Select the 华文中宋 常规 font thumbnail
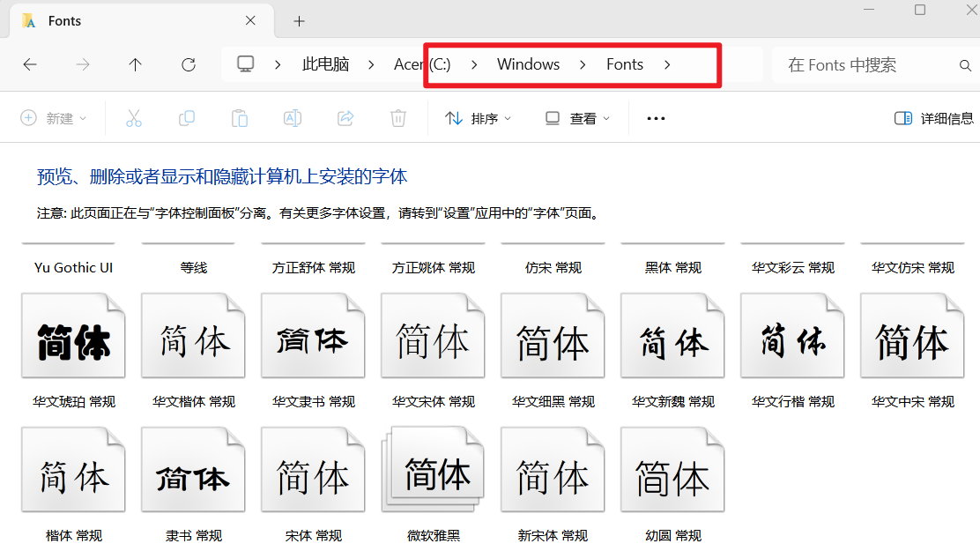Image resolution: width=980 pixels, height=551 pixels. (912, 336)
